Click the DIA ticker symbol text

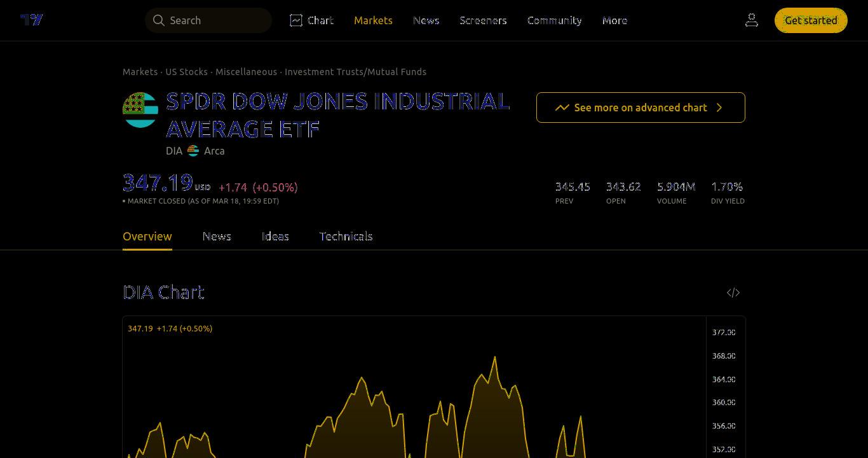click(x=174, y=151)
